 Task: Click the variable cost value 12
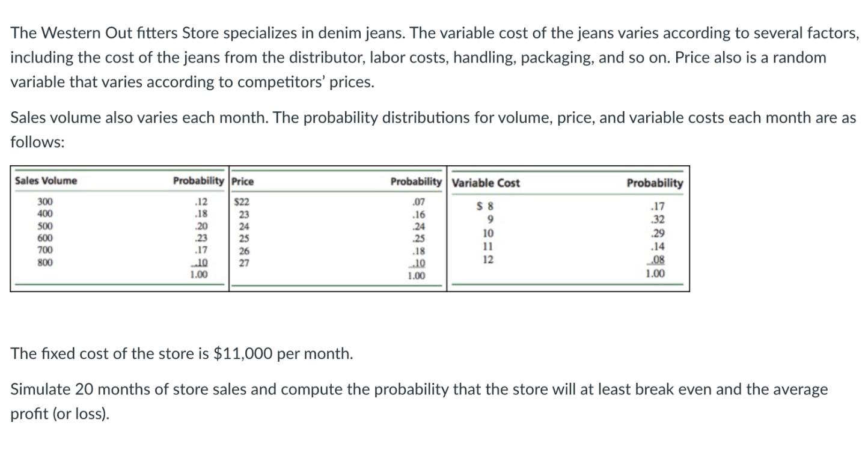(x=487, y=259)
